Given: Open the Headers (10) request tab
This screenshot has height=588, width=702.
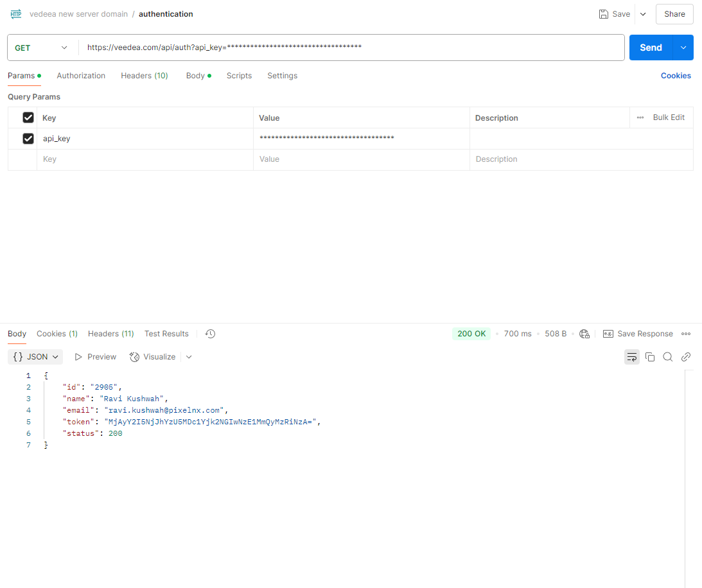Looking at the screenshot, I should (x=144, y=76).
